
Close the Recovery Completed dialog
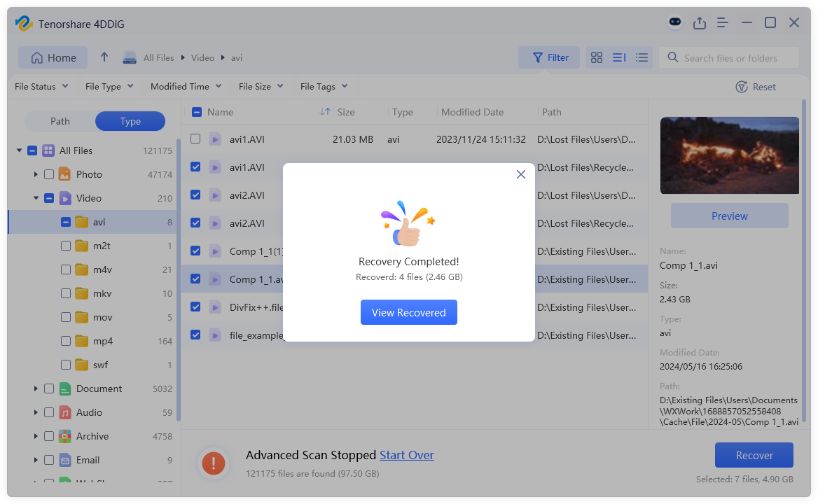(520, 174)
